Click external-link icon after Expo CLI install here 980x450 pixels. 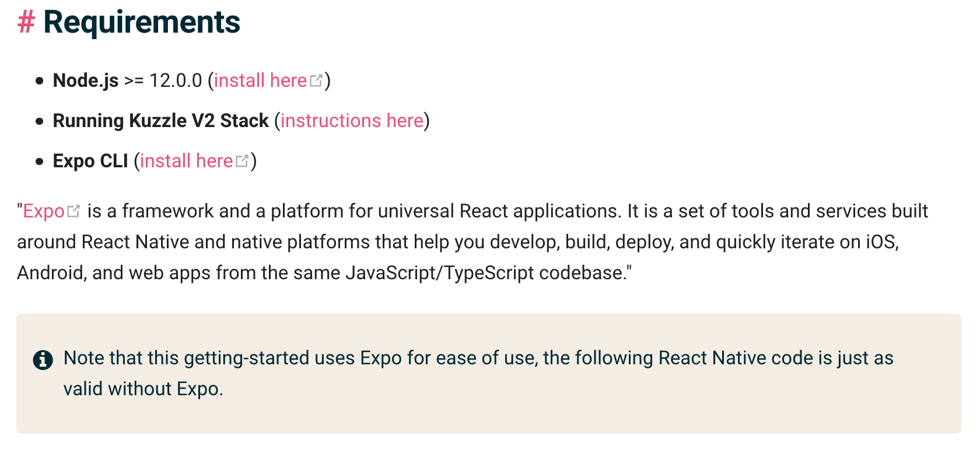pyautogui.click(x=242, y=161)
